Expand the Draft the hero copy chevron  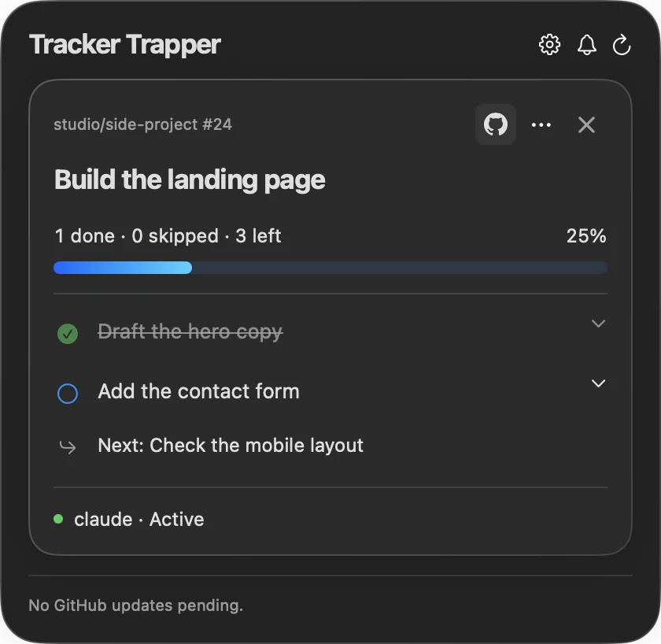598,324
